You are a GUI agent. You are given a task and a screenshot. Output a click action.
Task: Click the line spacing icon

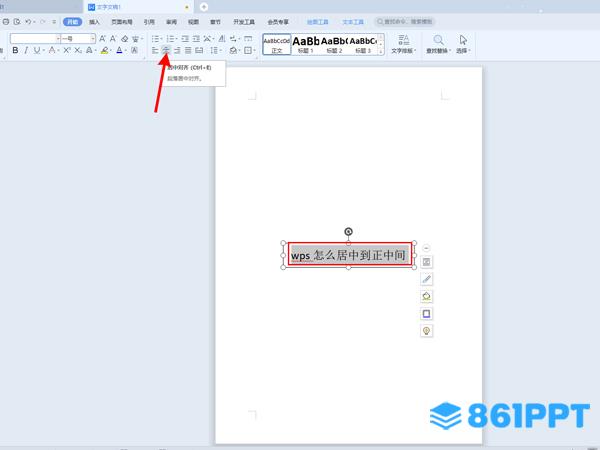coord(214,50)
